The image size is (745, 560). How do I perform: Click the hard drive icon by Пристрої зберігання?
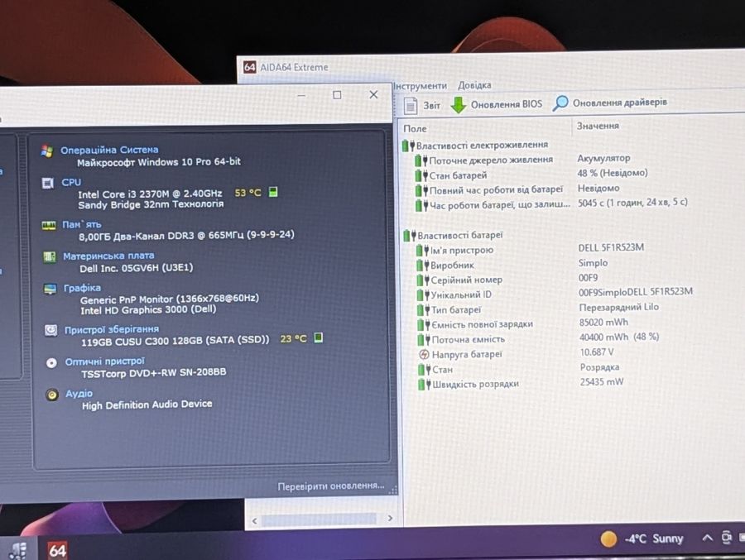pos(50,330)
